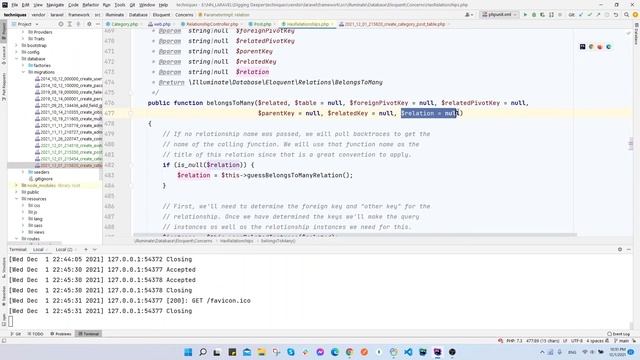Click the belongsToMany editor breadcrumb
The width and height of the screenshot is (640, 360).
tap(278, 241)
